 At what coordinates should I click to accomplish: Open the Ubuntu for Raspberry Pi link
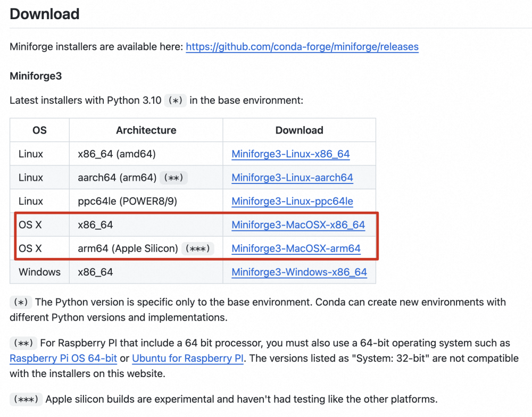188,358
